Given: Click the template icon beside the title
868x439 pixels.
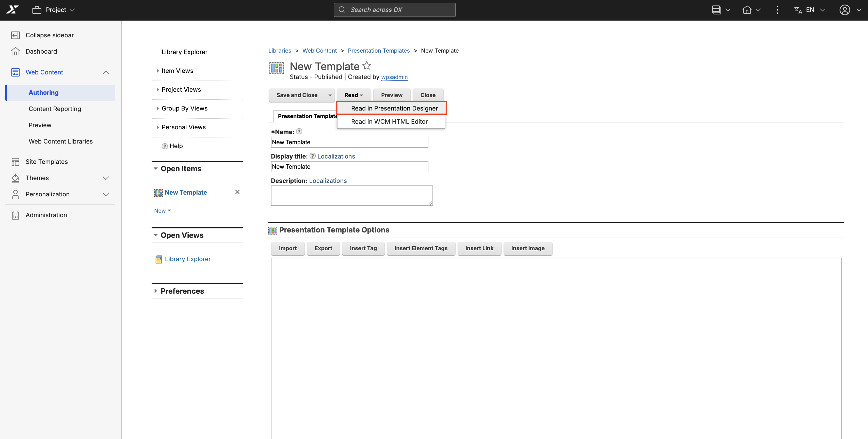Looking at the screenshot, I should tap(276, 68).
